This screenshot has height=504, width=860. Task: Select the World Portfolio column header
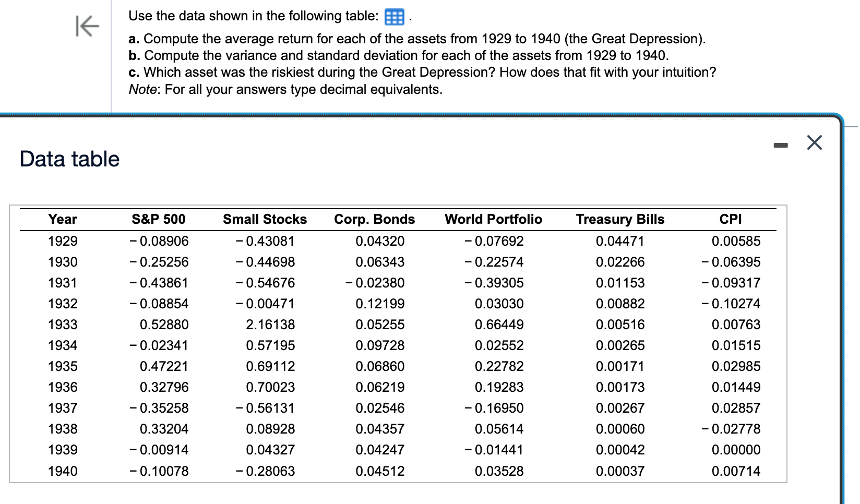coord(493,219)
